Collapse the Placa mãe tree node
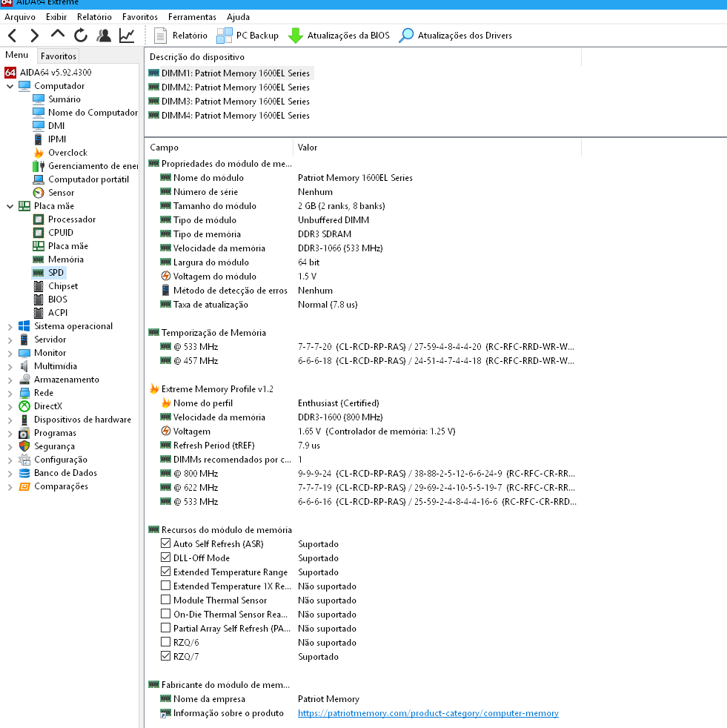This screenshot has width=727, height=728. pyautogui.click(x=10, y=206)
